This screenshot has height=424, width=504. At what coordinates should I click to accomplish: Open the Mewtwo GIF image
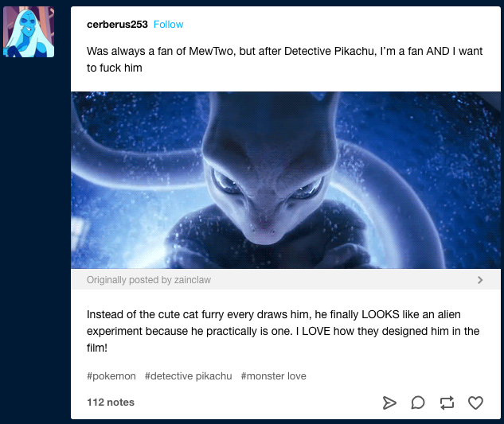[286, 181]
